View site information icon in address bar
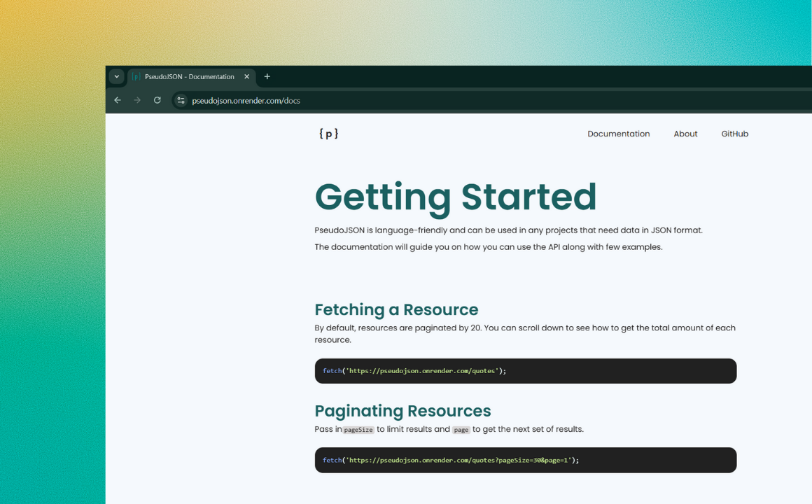This screenshot has height=504, width=812. pyautogui.click(x=181, y=100)
